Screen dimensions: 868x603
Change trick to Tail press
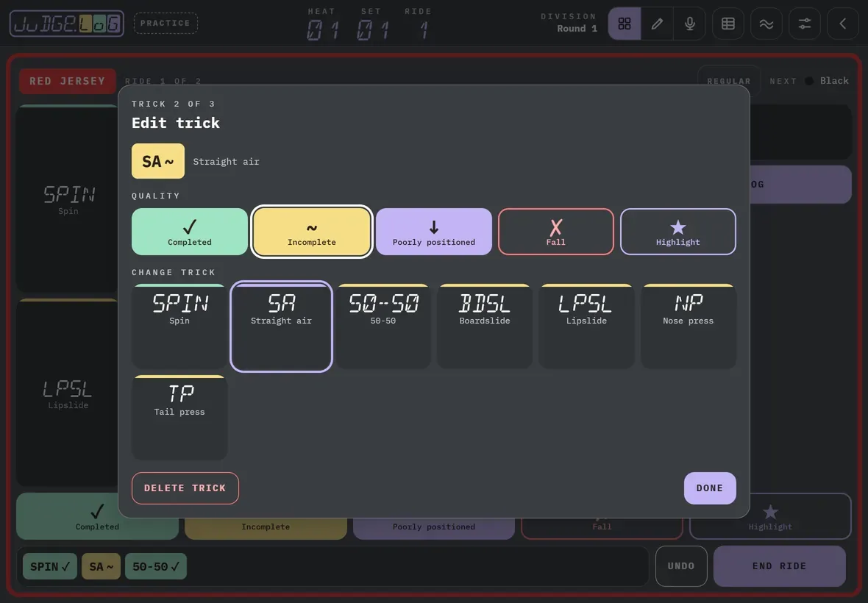tap(179, 418)
